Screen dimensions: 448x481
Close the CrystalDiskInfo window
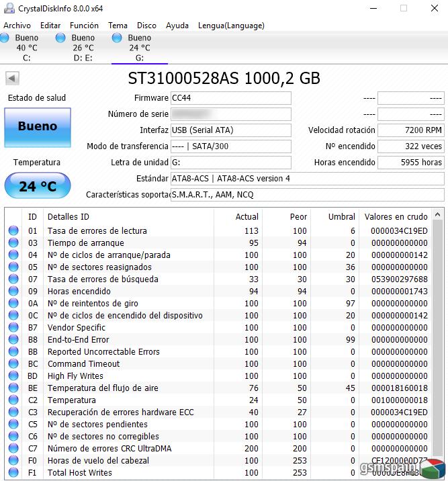click(434, 8)
